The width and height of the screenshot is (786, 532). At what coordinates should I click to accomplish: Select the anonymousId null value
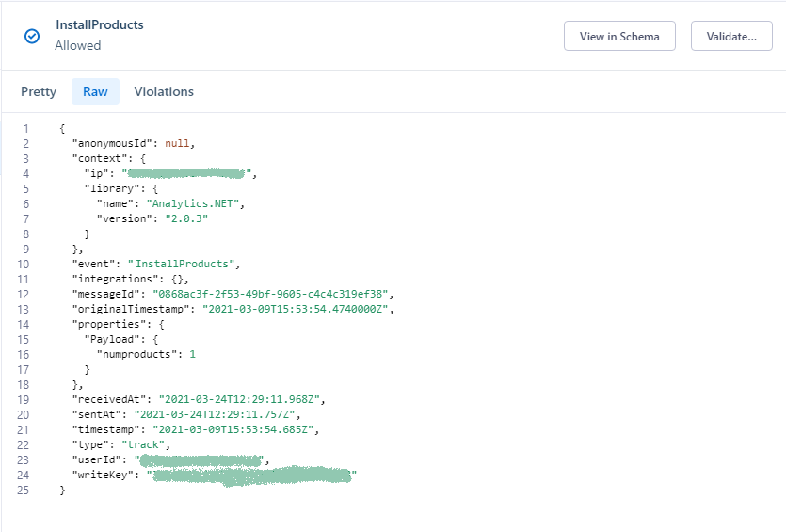point(177,144)
